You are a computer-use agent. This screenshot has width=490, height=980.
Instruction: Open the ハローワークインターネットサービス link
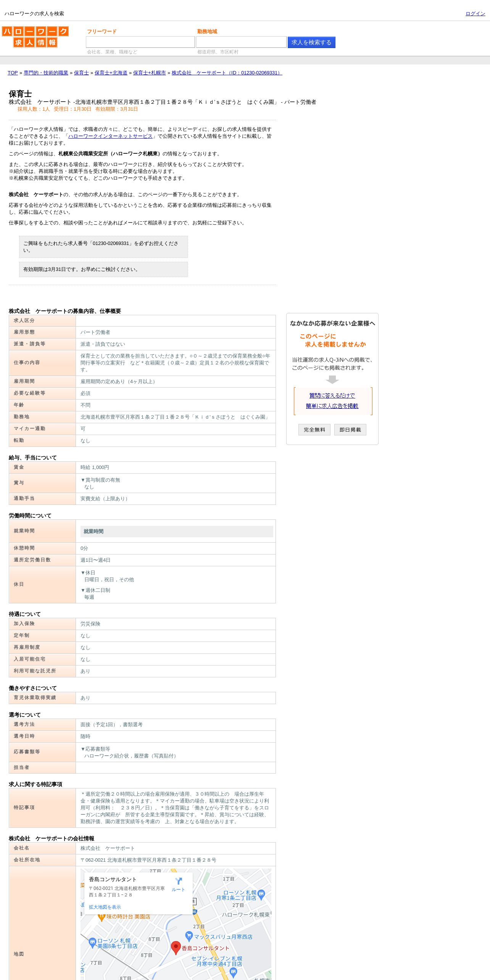pos(110,136)
